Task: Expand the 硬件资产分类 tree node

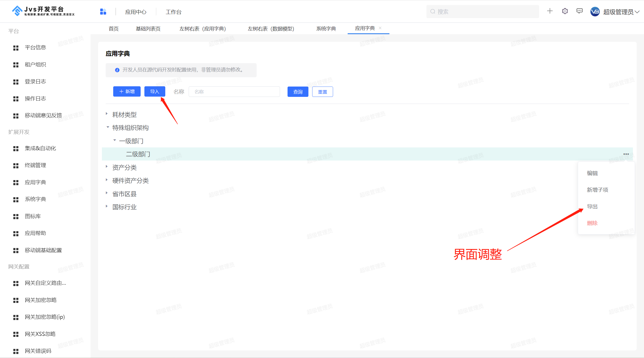Action: (x=107, y=180)
